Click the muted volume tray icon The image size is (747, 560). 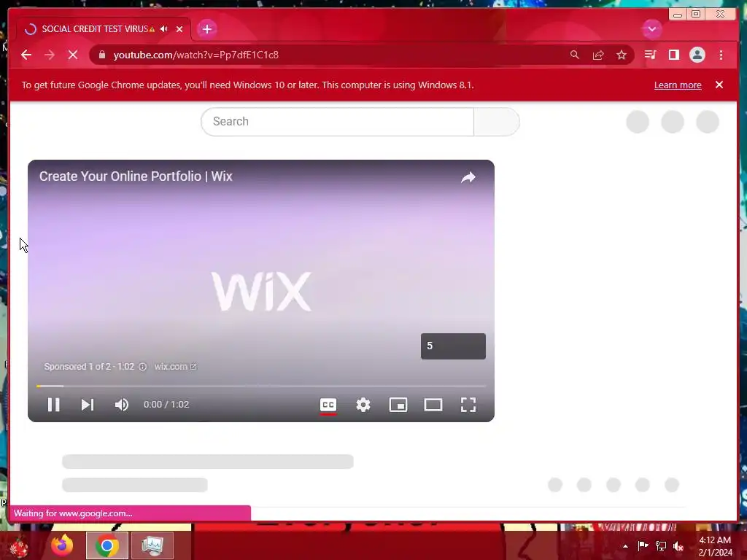pos(678,546)
